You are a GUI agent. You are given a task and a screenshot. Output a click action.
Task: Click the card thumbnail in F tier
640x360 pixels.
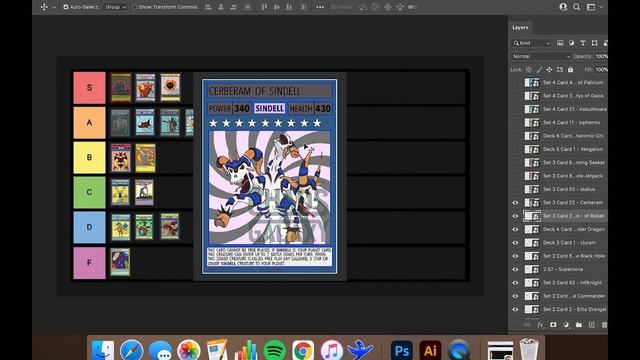120,262
